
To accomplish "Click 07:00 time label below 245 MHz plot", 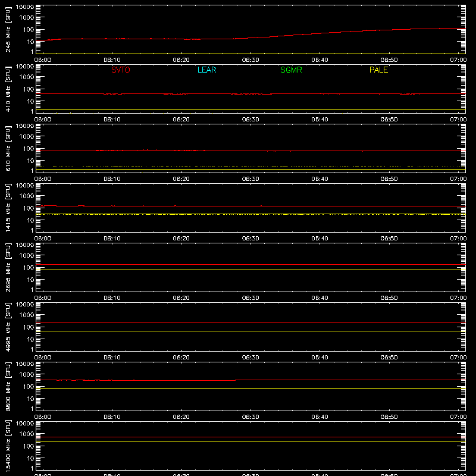I will pyautogui.click(x=458, y=60).
